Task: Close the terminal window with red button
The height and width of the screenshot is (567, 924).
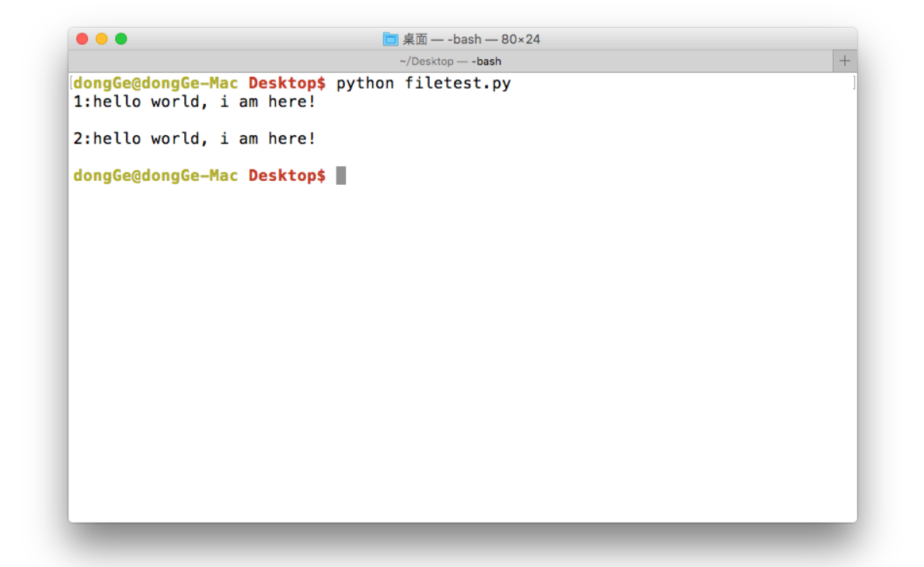Action: tap(82, 39)
